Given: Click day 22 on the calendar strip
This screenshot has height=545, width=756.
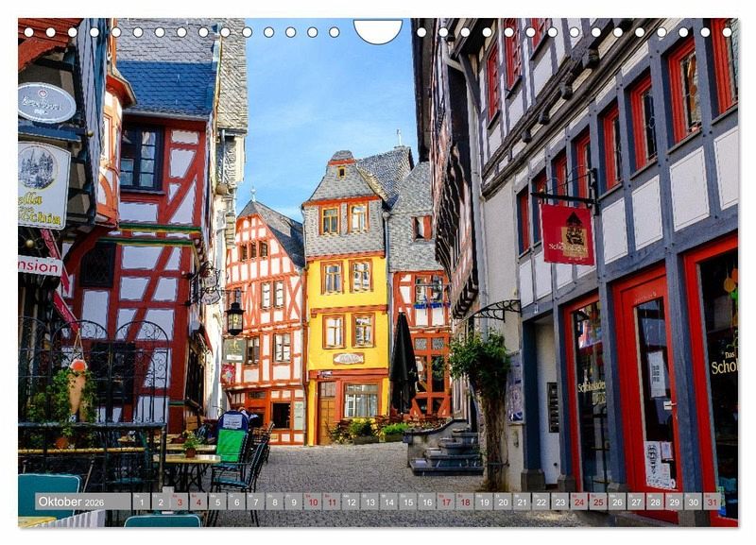Looking at the screenshot, I should tap(541, 502).
